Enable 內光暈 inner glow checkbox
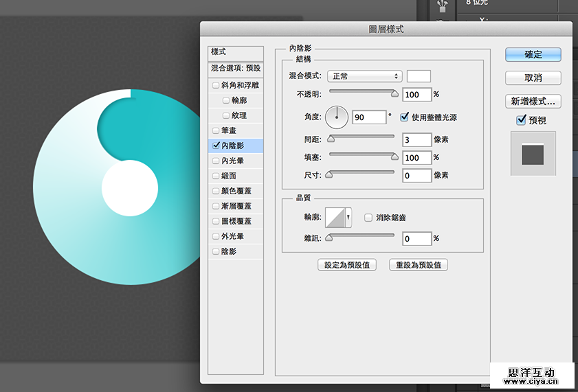578x392 pixels. click(216, 161)
